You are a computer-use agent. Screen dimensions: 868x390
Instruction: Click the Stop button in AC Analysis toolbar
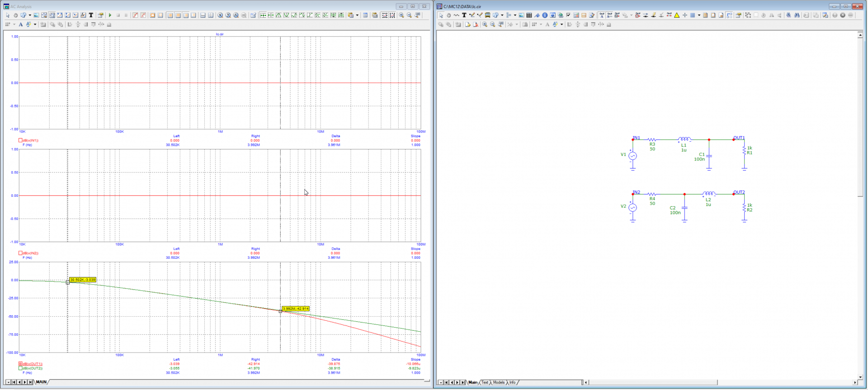[118, 15]
